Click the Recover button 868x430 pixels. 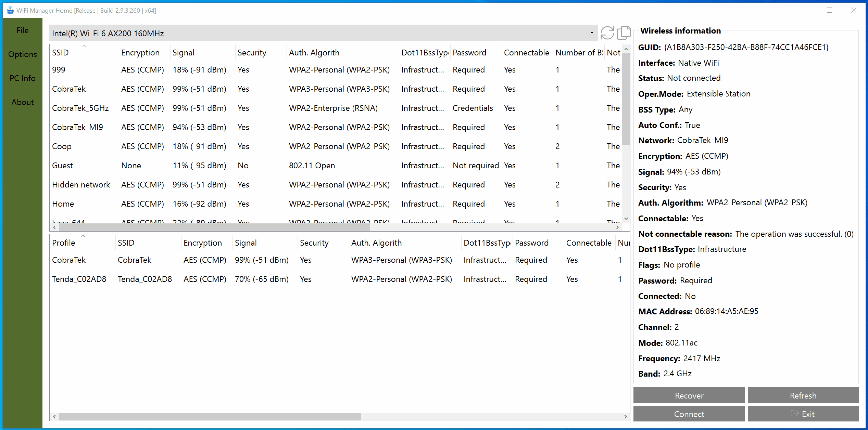pyautogui.click(x=689, y=395)
